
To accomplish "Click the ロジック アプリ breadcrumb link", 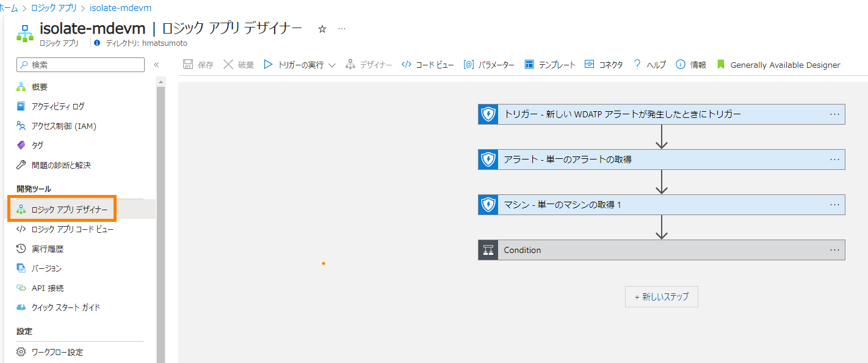I will pos(54,8).
